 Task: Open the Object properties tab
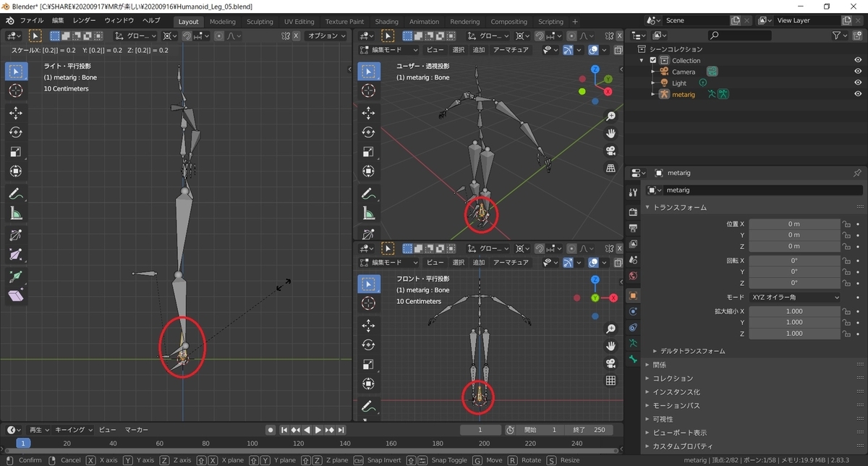coord(633,295)
